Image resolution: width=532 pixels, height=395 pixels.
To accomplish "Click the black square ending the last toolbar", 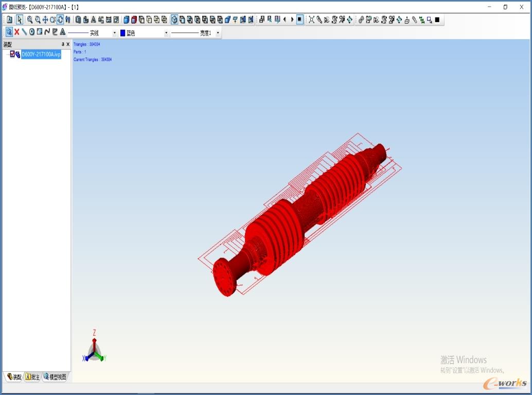I will tap(437, 20).
